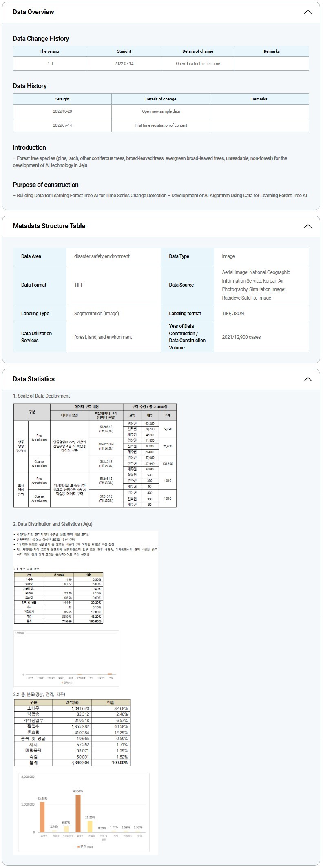Click the '2021/12,900 cases' value
Viewport: 323px width, 868px height.
[x=241, y=337]
